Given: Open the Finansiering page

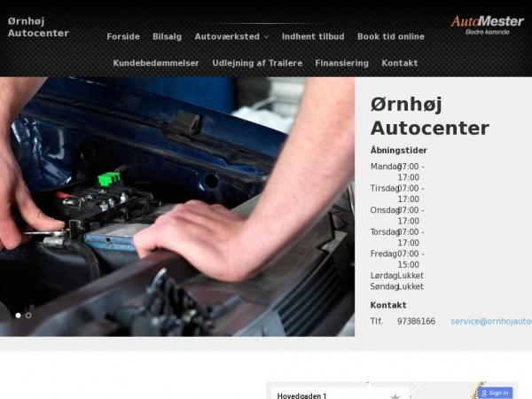Looking at the screenshot, I should 341,63.
